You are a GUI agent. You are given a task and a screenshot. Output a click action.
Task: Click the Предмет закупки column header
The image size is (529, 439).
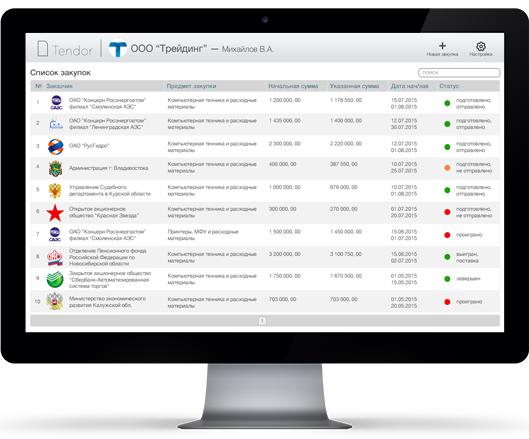click(x=191, y=86)
